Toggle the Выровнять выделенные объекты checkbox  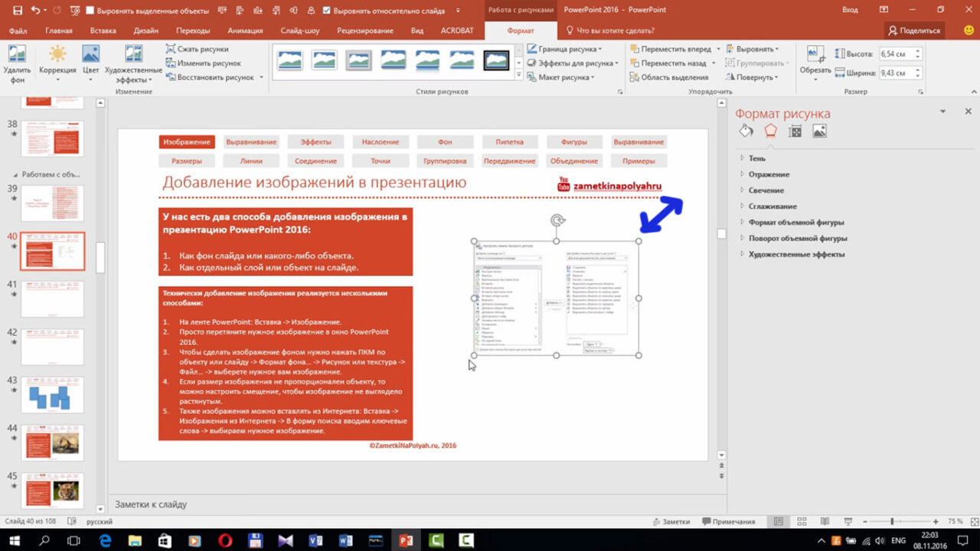(90, 11)
